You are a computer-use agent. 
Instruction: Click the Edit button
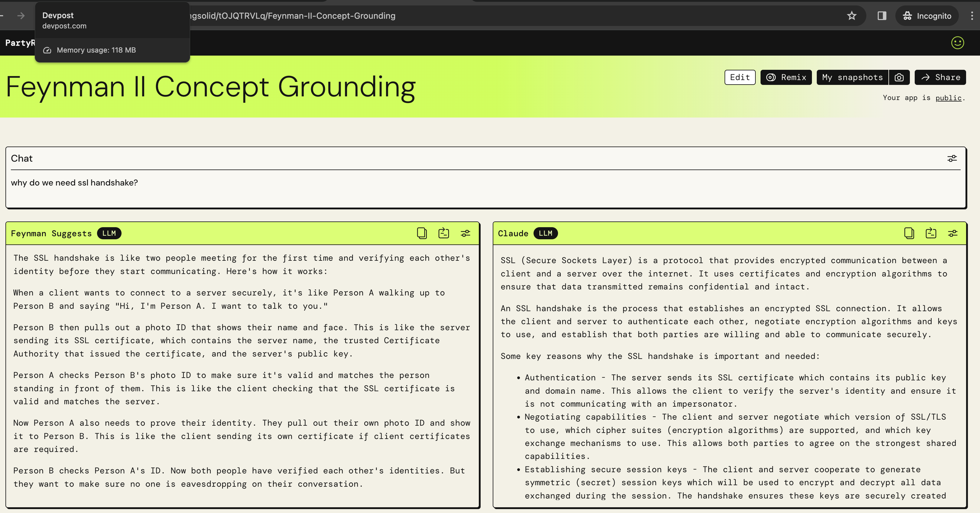(740, 78)
